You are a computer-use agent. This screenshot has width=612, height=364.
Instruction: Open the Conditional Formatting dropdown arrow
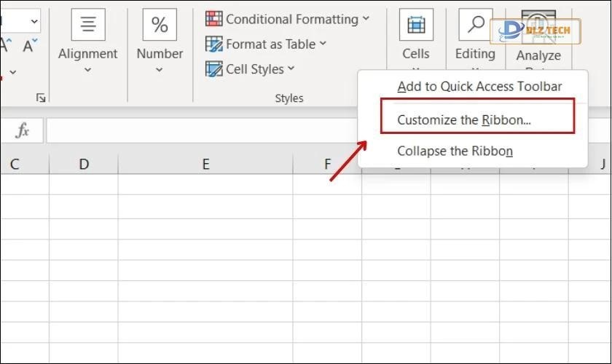366,19
